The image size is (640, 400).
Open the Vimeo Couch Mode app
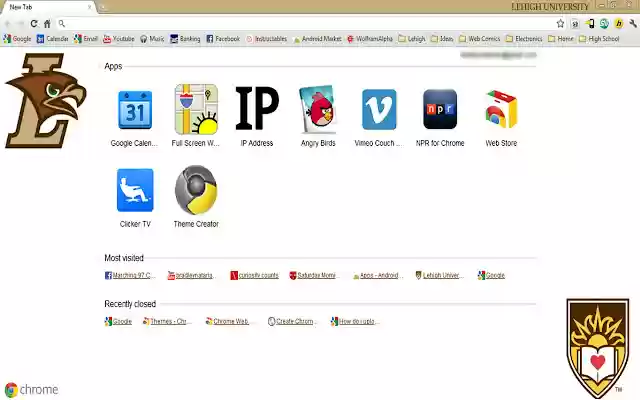pos(379,116)
